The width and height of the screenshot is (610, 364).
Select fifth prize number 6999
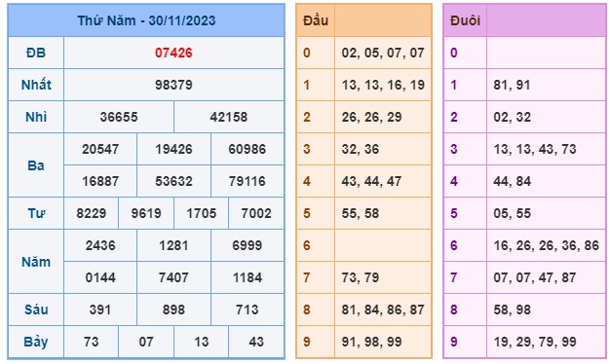click(248, 245)
